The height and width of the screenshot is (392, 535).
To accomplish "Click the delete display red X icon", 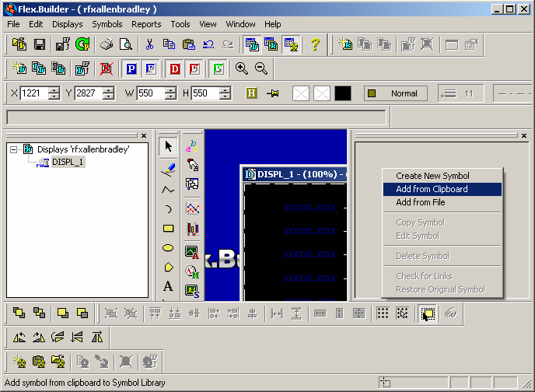I will 107,68.
